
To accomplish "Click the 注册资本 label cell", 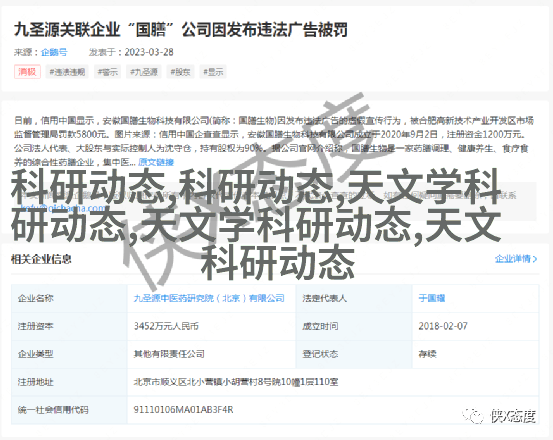I will (69, 326).
